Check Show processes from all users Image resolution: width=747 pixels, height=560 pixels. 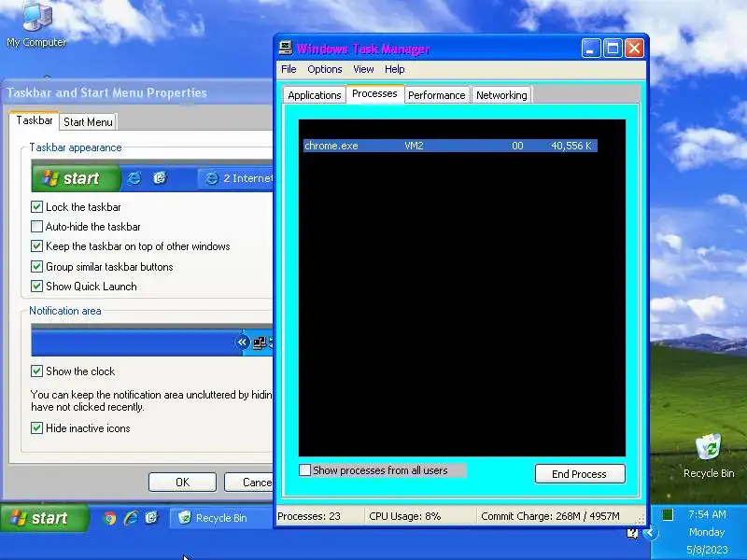coord(305,470)
